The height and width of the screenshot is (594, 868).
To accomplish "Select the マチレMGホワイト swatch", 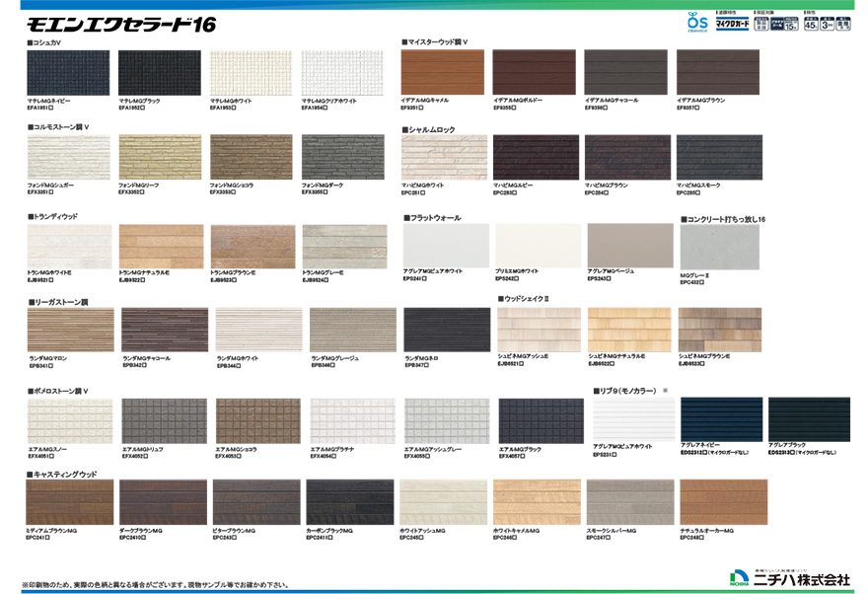I will [251, 72].
